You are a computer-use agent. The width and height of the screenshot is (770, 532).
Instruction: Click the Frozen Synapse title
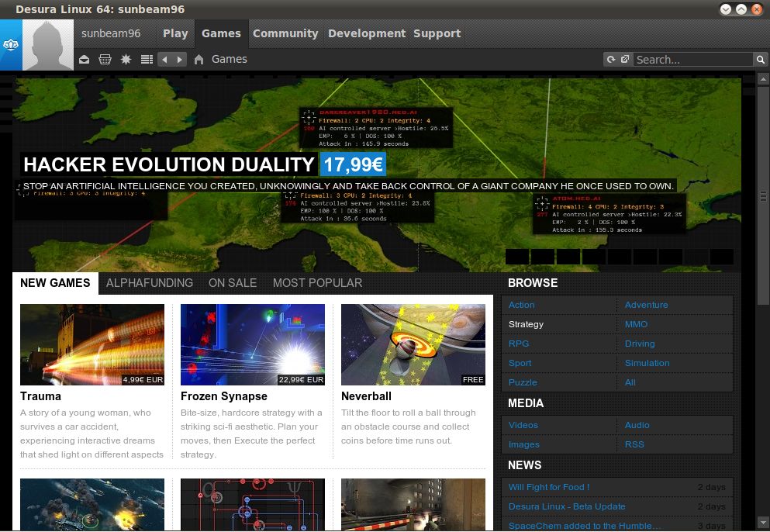point(224,396)
